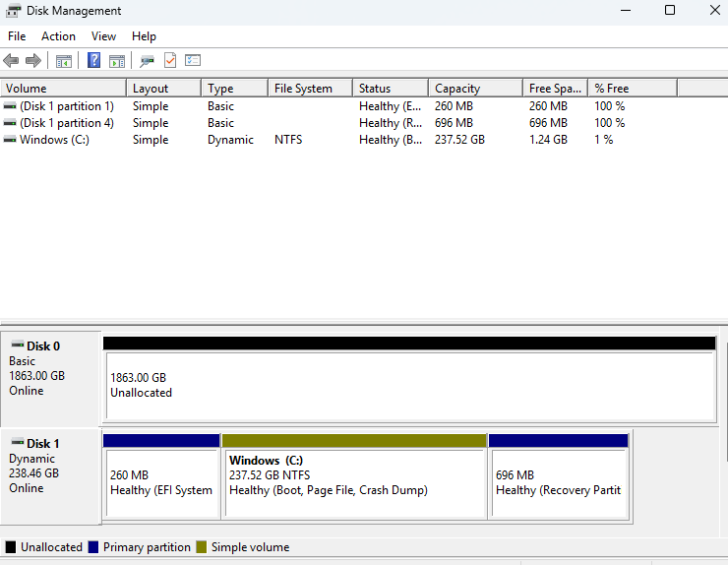Sort by the File System column header

(311, 89)
